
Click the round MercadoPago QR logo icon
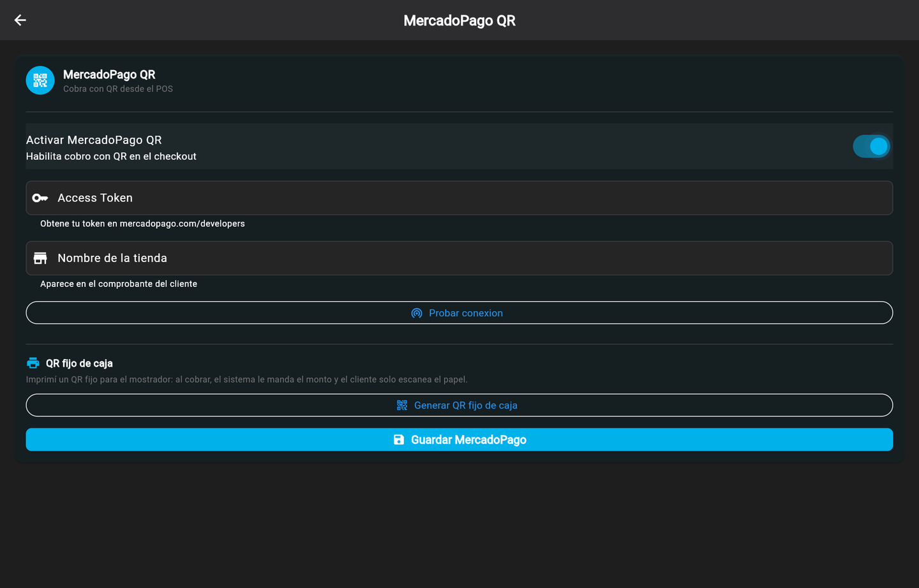pyautogui.click(x=40, y=80)
